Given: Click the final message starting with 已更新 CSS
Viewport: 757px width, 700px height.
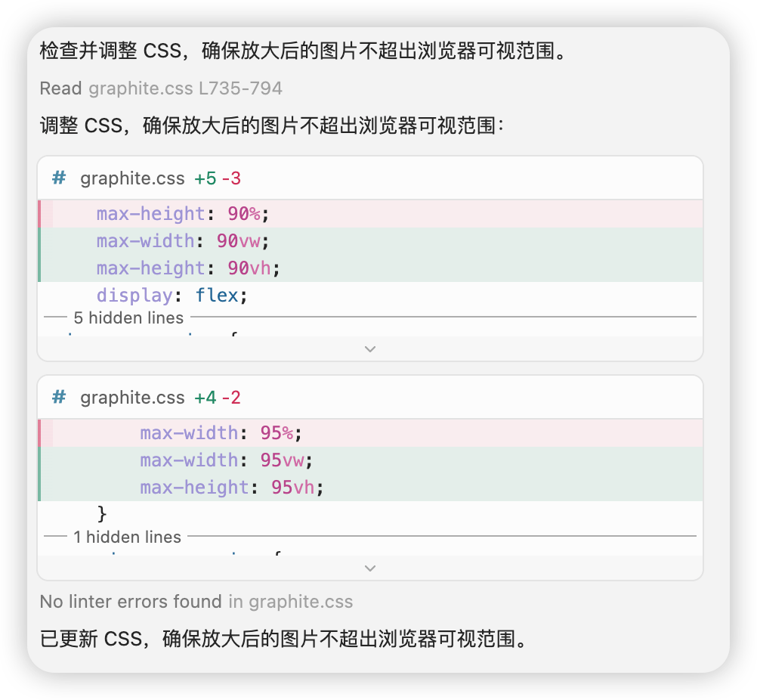Looking at the screenshot, I should (283, 639).
